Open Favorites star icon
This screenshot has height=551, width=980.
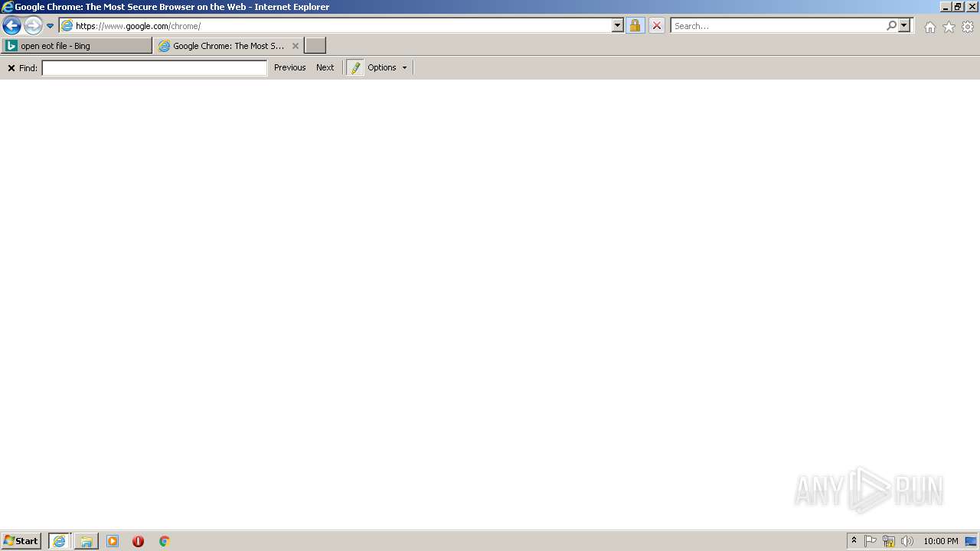(949, 27)
